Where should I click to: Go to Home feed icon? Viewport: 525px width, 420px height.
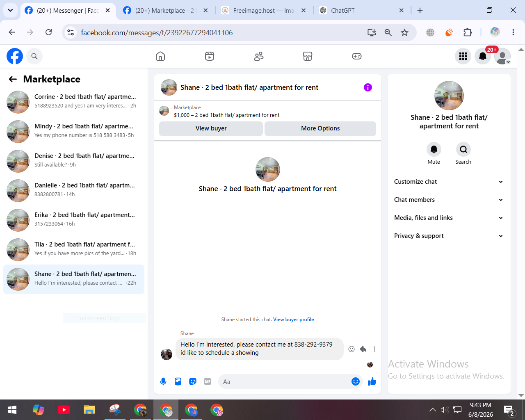click(160, 56)
